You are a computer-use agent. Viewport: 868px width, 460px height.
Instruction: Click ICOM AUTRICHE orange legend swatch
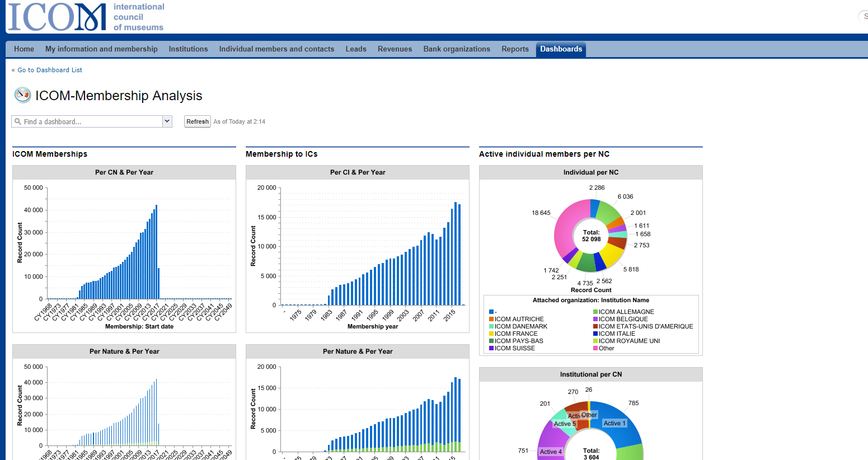[x=491, y=319]
